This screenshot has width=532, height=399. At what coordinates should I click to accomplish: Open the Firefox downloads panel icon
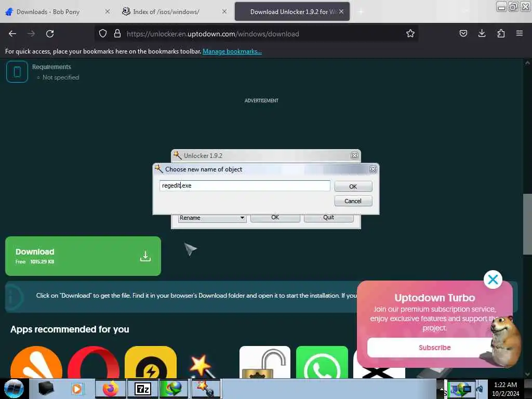click(x=482, y=34)
